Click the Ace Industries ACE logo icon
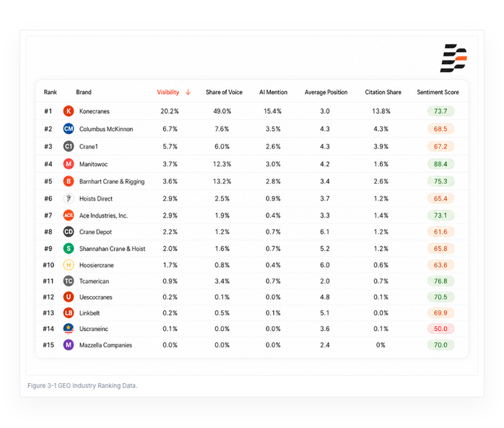This screenshot has width=504, height=428. [x=68, y=215]
